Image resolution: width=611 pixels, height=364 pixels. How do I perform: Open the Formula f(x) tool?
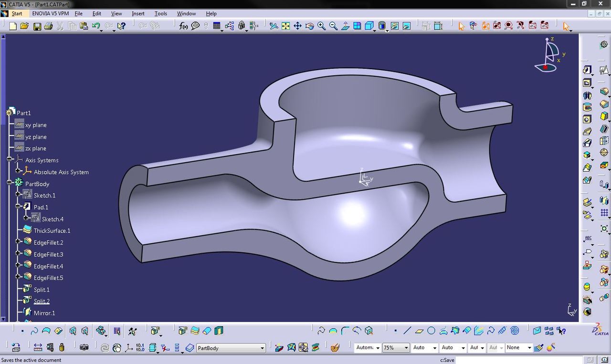point(184,26)
